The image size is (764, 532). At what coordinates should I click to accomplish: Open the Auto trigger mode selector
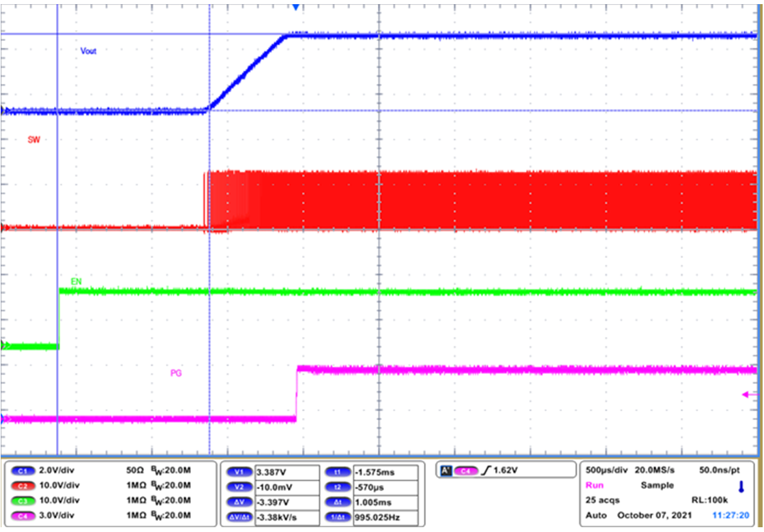(596, 516)
